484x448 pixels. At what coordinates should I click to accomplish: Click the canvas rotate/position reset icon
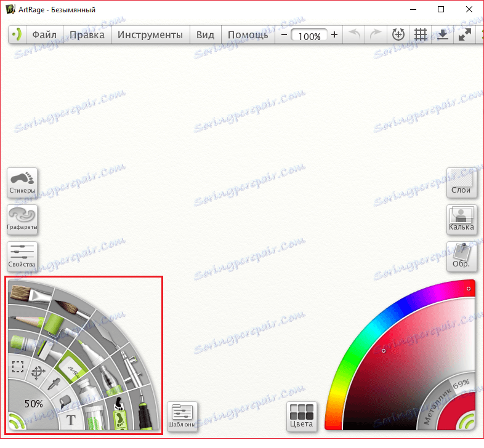[x=398, y=34]
